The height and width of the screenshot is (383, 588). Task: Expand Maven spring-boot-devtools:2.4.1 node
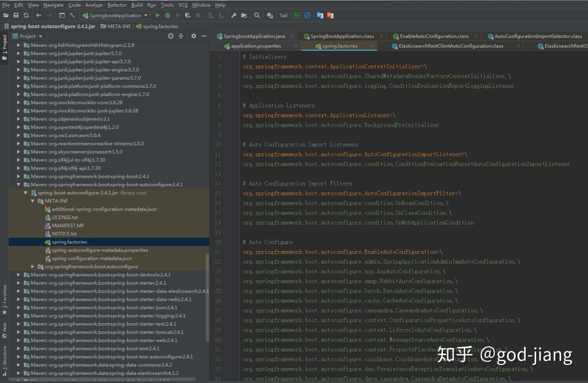(x=19, y=275)
